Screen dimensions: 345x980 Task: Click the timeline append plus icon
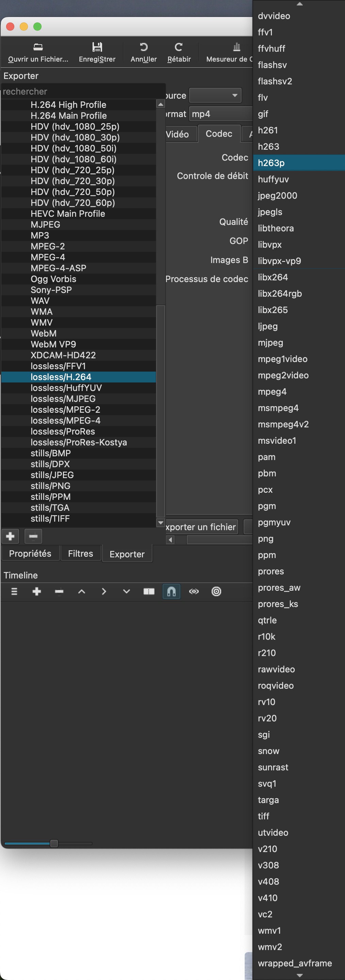tap(37, 591)
